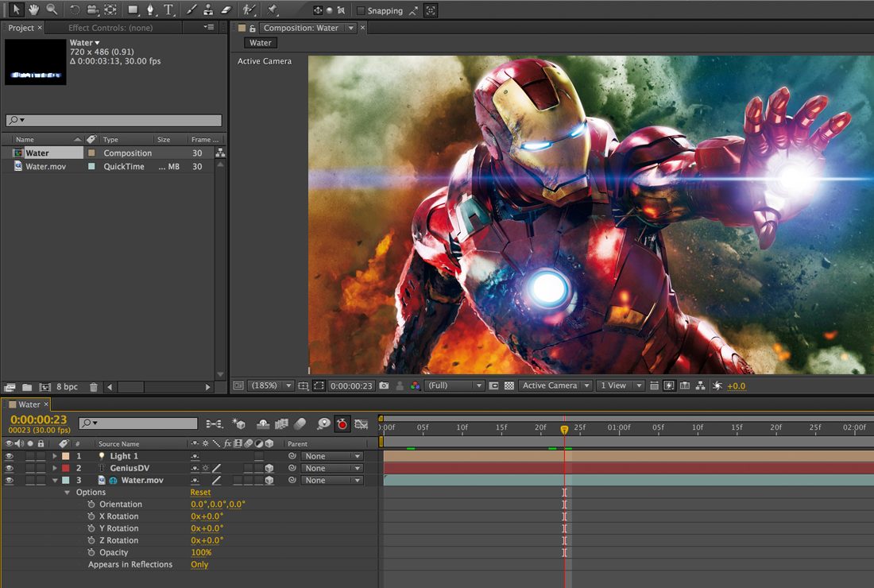874x588 pixels.
Task: Select the Horizontal Type tool
Action: tap(168, 10)
